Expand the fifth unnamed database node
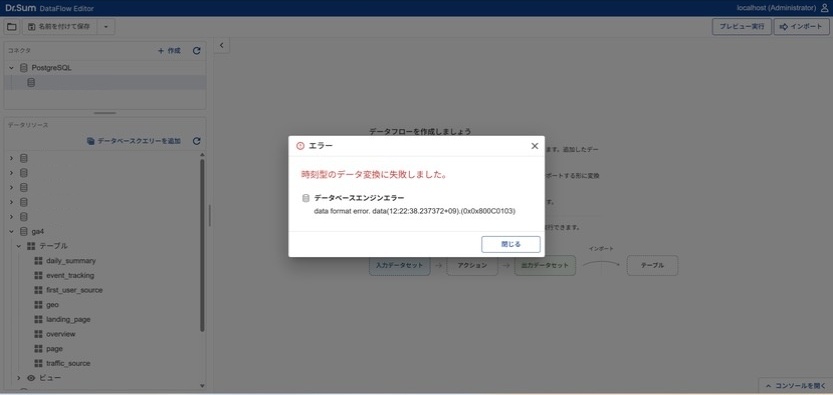Viewport: 833px width, 395px height. pyautogui.click(x=11, y=217)
